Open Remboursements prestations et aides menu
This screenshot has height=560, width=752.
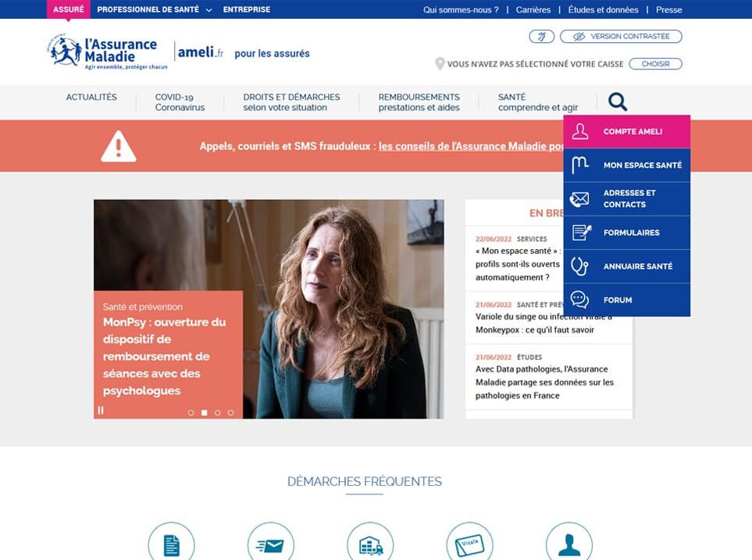419,102
